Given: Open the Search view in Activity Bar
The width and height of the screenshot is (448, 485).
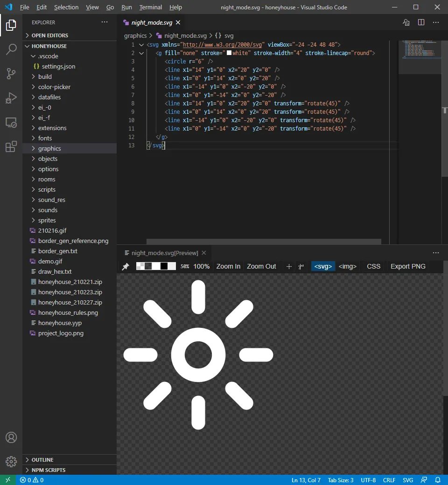Looking at the screenshot, I should coord(11,49).
